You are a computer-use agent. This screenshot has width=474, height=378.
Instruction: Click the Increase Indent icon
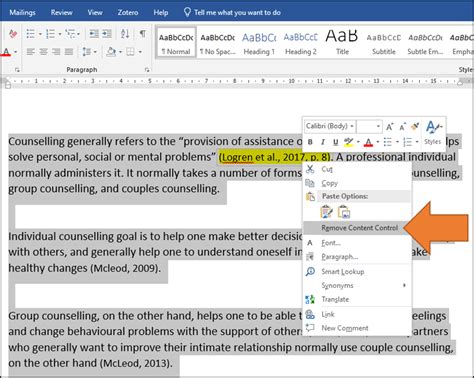click(107, 34)
